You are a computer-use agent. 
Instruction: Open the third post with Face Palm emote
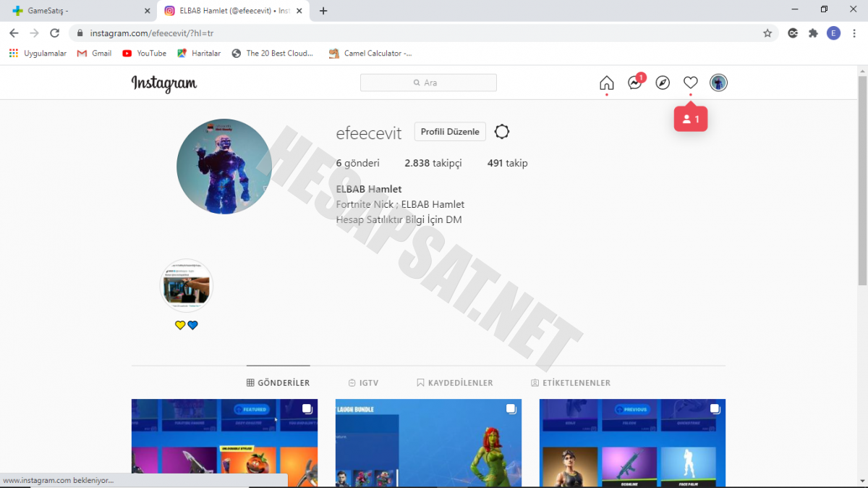(x=632, y=443)
